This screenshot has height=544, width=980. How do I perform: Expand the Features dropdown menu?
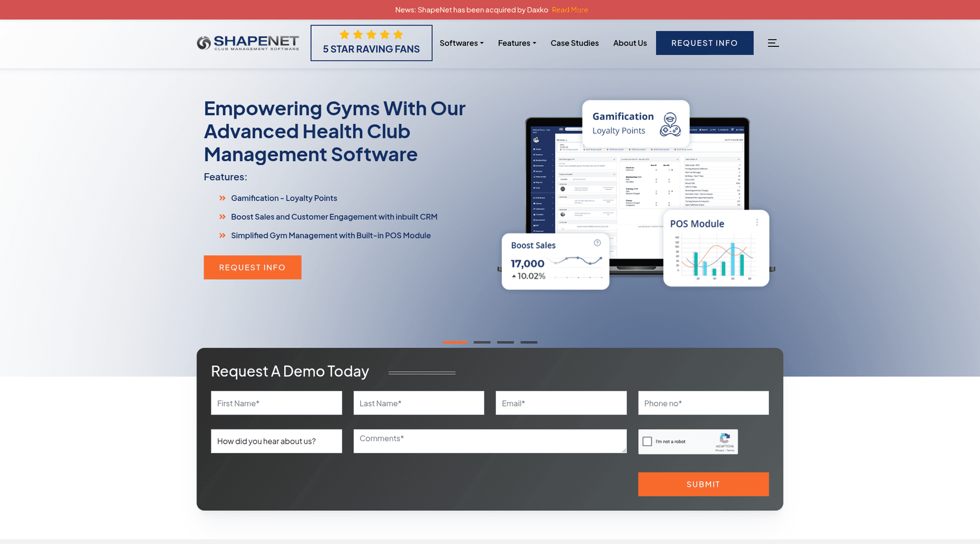point(517,43)
